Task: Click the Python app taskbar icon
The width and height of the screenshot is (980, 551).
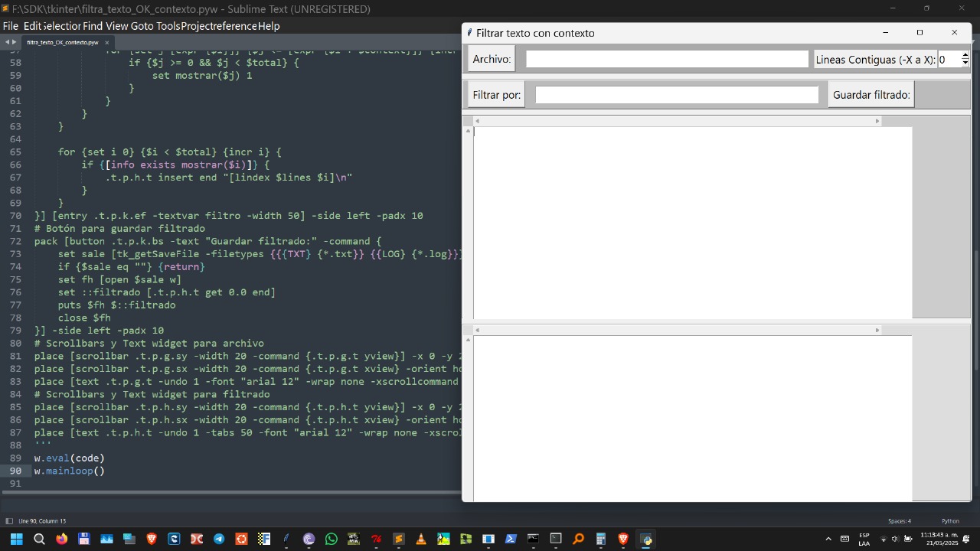Action: pyautogui.click(x=645, y=539)
